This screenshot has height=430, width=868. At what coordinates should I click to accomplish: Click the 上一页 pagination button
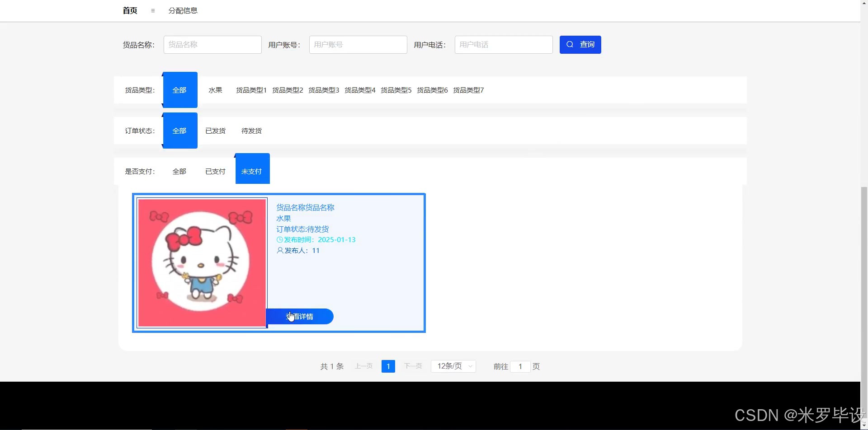point(364,366)
